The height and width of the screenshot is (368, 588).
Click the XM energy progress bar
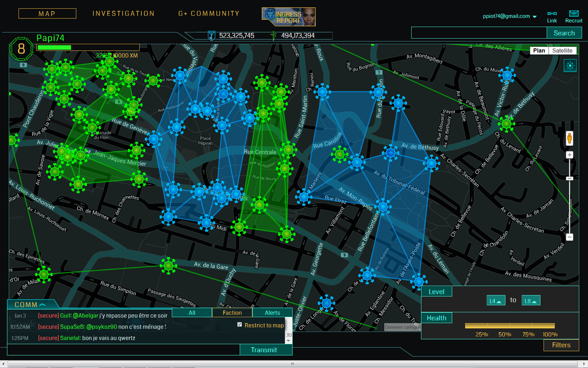pos(88,47)
